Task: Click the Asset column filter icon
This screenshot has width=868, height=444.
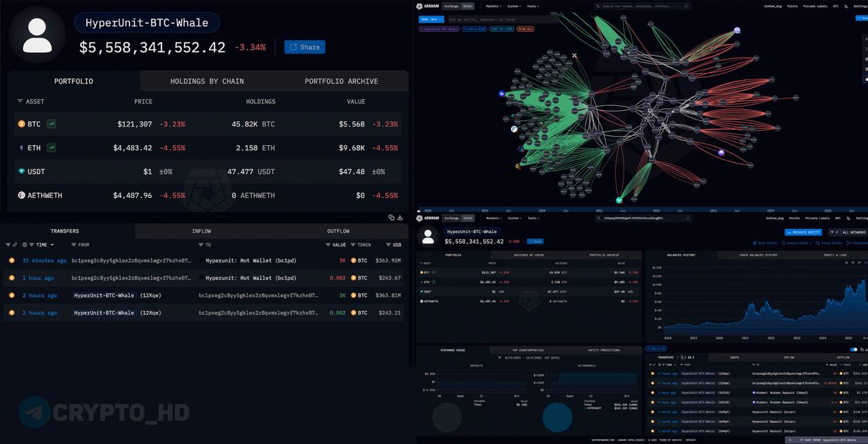Action: 20,102
